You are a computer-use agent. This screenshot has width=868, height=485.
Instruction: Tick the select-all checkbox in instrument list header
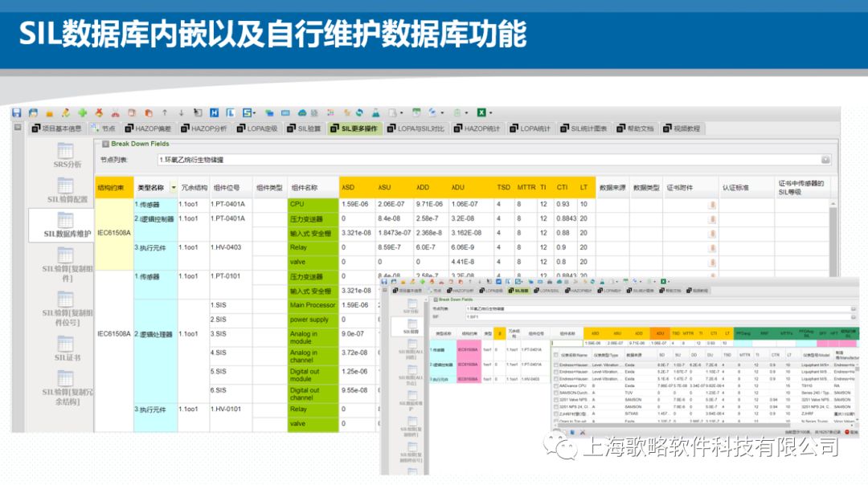556,354
